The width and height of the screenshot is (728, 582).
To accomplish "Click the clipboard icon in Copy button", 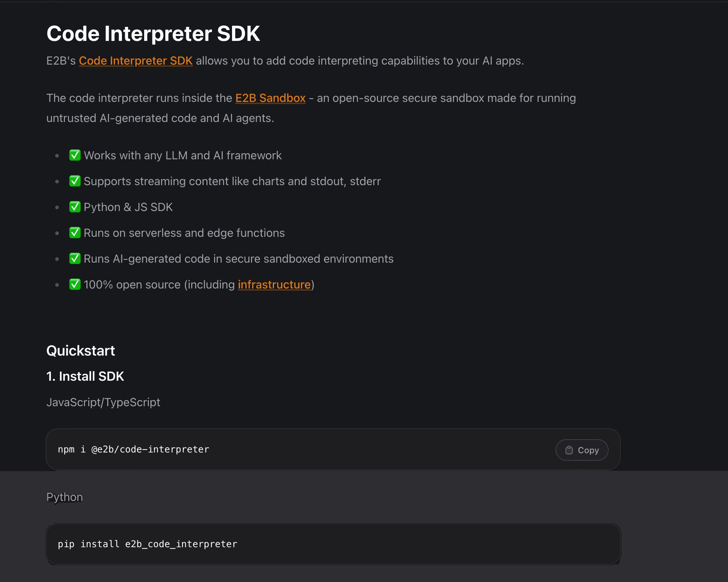I will (569, 450).
